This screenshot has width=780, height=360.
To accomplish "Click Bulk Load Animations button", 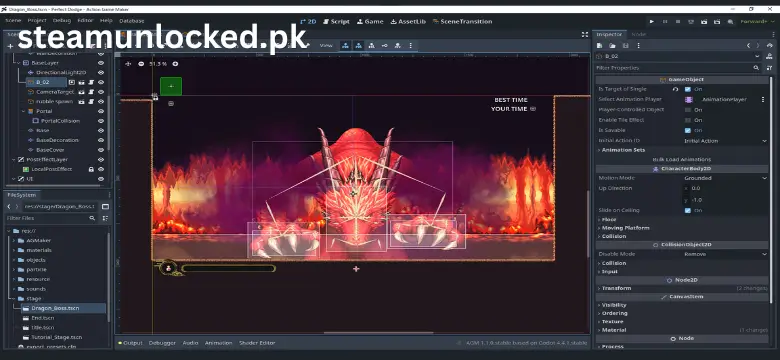I will (x=682, y=160).
